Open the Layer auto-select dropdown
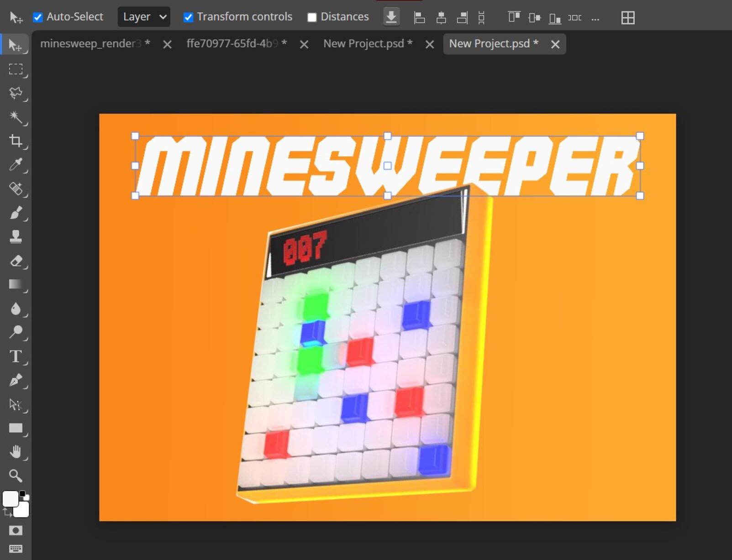The width and height of the screenshot is (732, 560). pyautogui.click(x=144, y=17)
